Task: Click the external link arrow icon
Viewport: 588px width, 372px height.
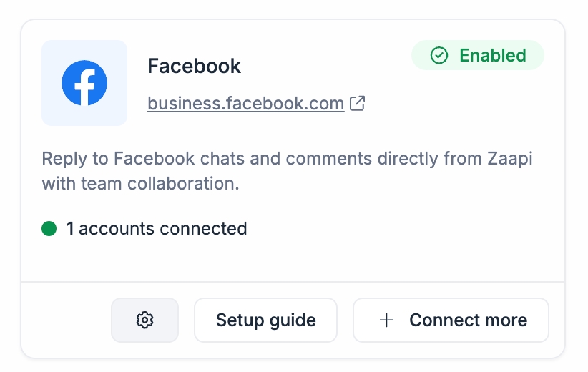Action: (357, 104)
